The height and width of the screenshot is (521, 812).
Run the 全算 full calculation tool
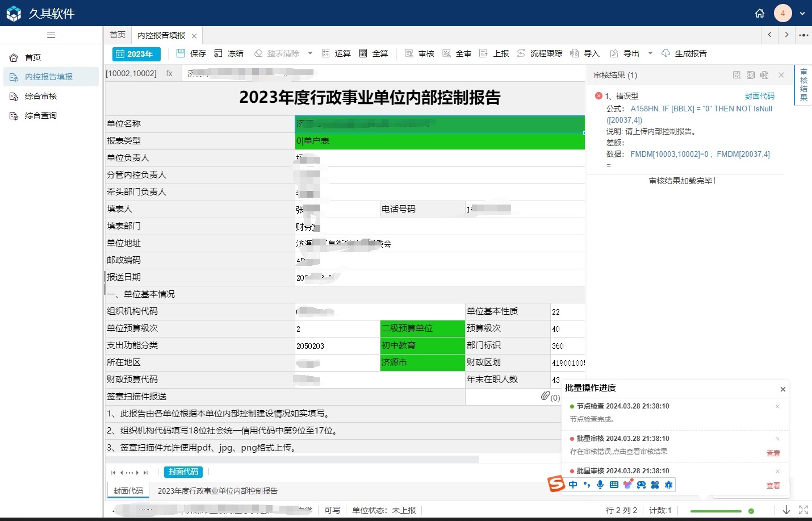(x=374, y=53)
